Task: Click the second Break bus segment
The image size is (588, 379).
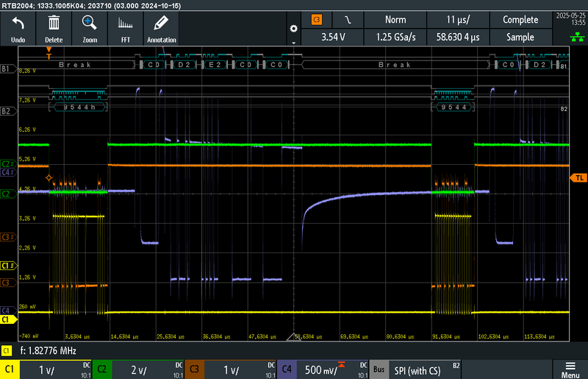Action: click(x=395, y=65)
